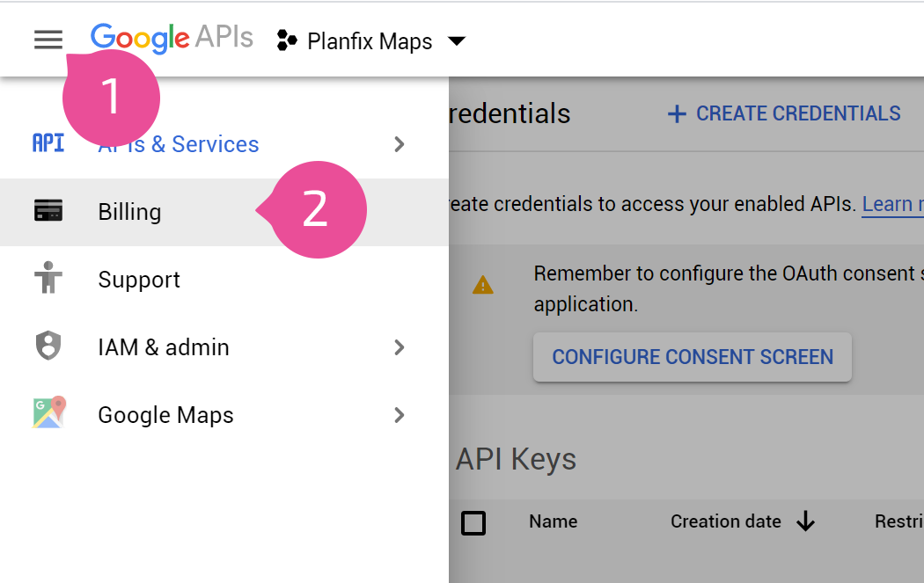This screenshot has width=924, height=583.
Task: Click the API icon beside APIs & Services
Action: (x=48, y=143)
